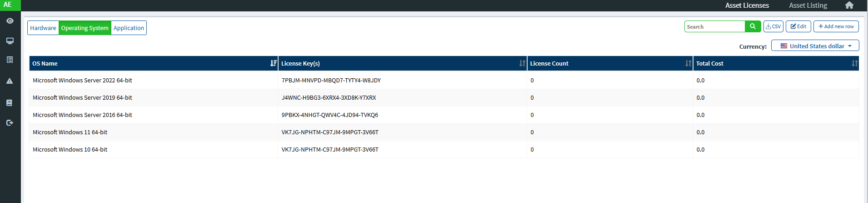
Task: Open Asset Listing in the top navigation
Action: [808, 5]
